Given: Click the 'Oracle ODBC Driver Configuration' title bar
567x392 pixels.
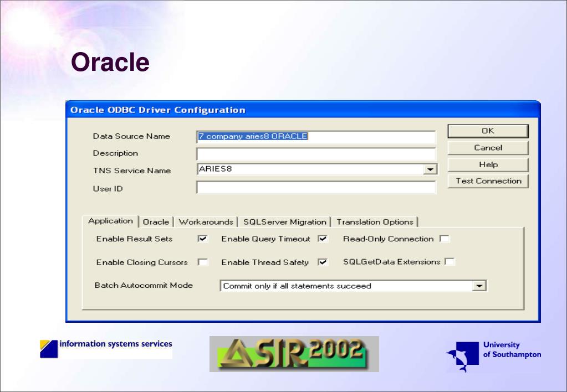Looking at the screenshot, I should (303, 110).
